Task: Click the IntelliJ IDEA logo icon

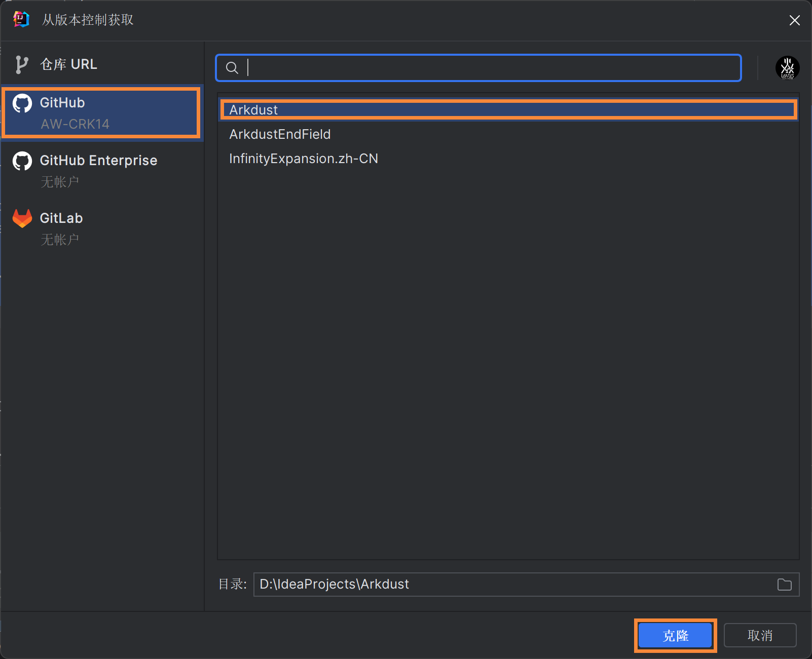Action: point(21,20)
